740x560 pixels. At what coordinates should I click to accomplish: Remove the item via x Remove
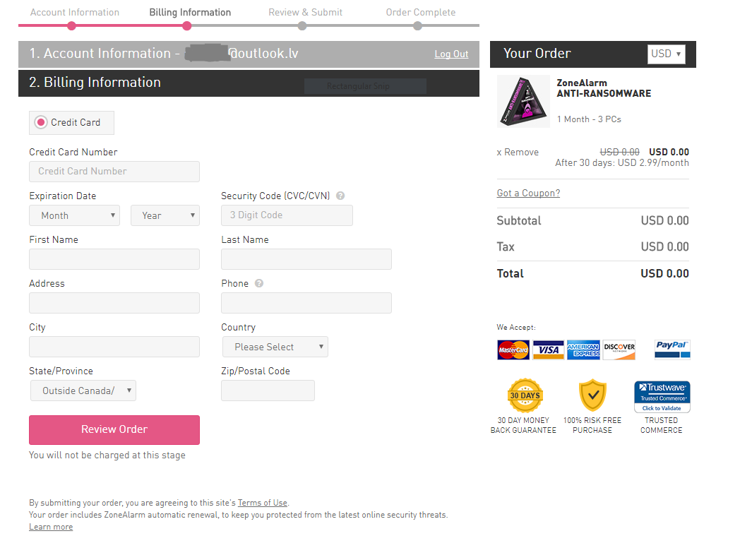click(x=518, y=152)
